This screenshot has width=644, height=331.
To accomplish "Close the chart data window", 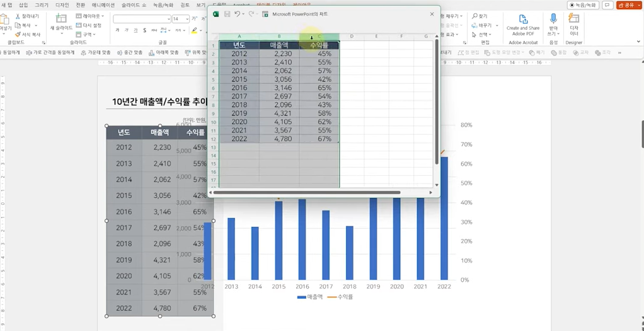I will [432, 14].
